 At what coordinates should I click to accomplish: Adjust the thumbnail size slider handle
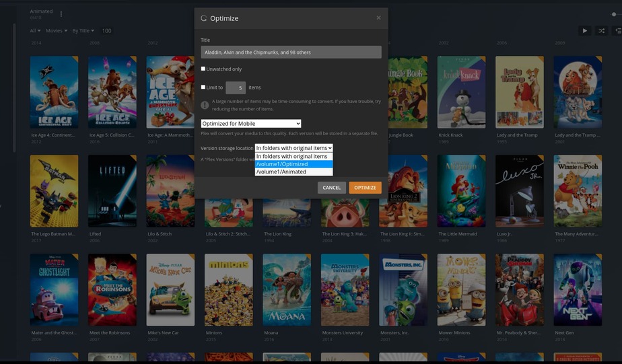[614, 14]
